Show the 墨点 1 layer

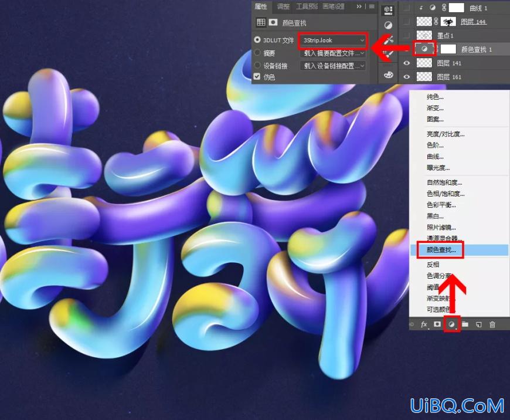click(407, 35)
